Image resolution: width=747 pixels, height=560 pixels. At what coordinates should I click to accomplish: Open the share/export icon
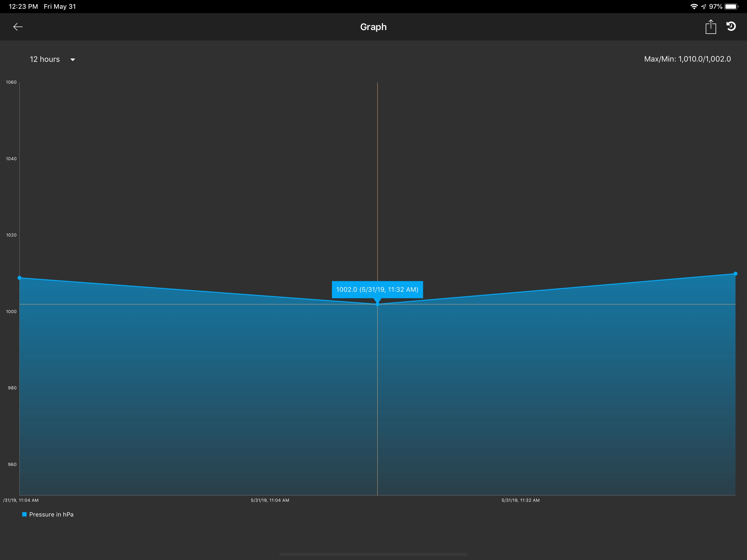coord(711,27)
